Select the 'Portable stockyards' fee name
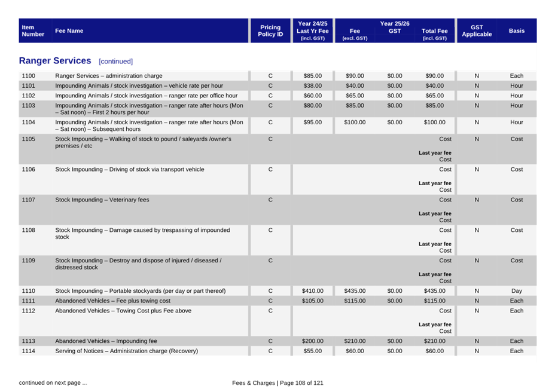This screenshot has width=555, height=392. point(140,291)
